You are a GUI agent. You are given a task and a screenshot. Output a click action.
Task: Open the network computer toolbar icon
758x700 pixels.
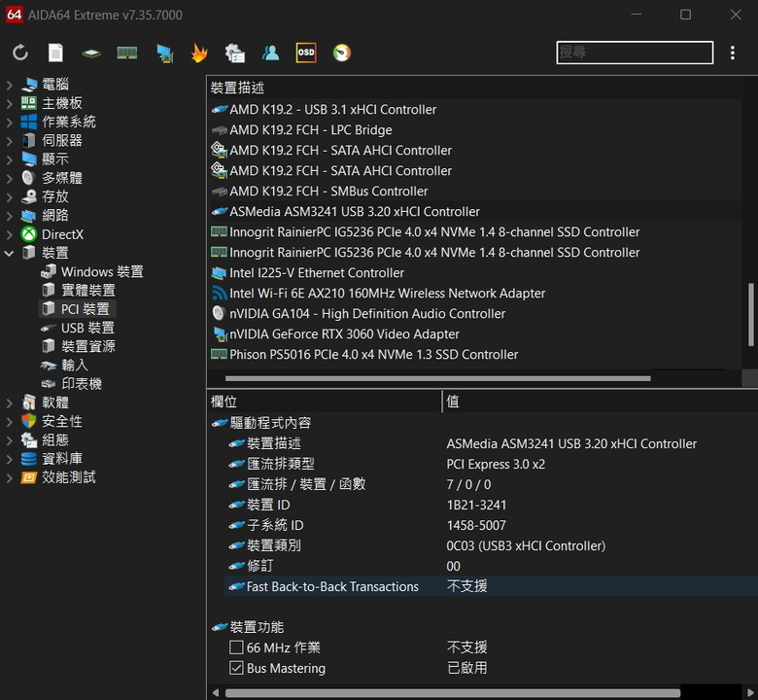click(x=165, y=53)
